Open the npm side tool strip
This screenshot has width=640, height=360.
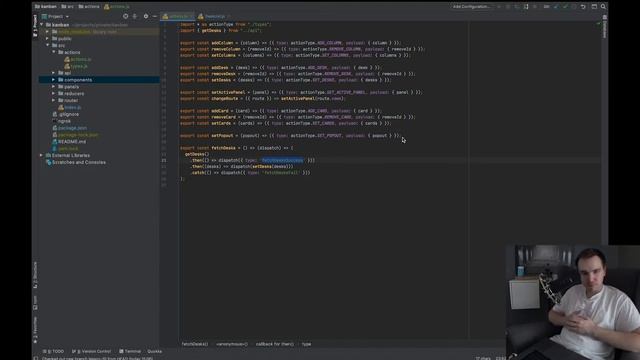pyautogui.click(x=35, y=302)
